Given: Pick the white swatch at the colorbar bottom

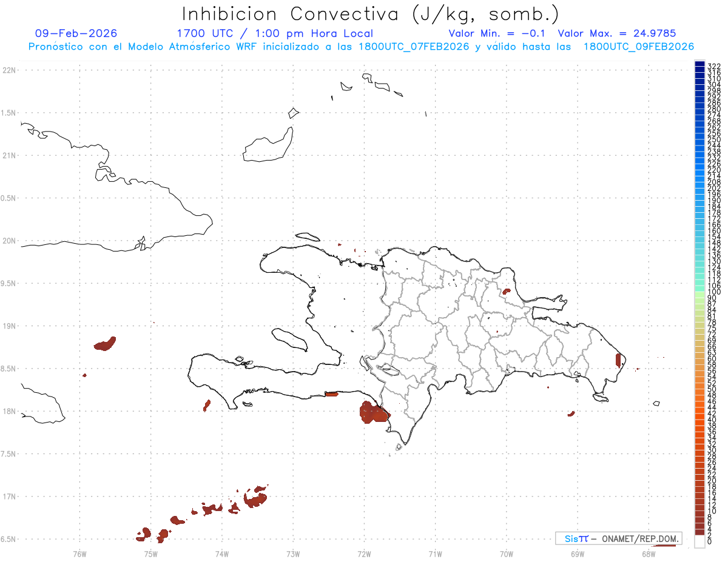Looking at the screenshot, I should tap(699, 541).
